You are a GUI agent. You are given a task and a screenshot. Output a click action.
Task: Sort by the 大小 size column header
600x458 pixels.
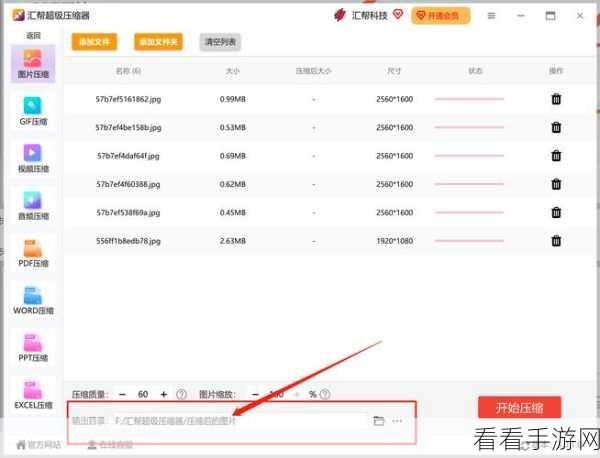[233, 71]
